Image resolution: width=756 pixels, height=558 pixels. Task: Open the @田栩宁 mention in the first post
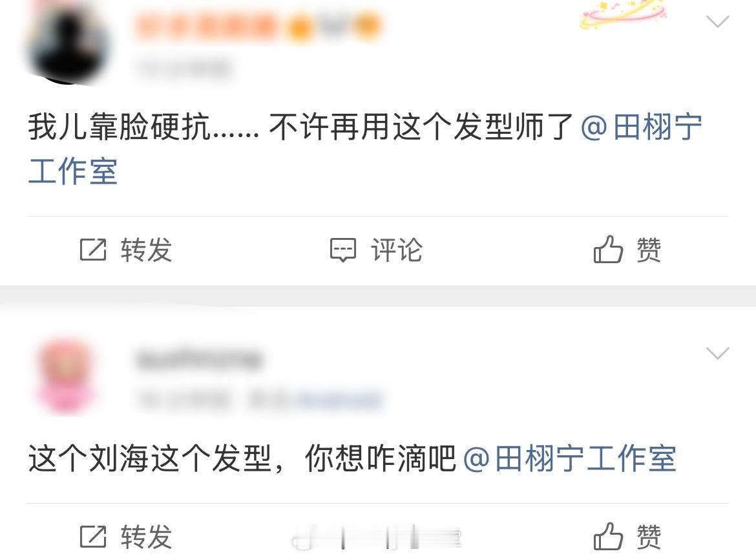[x=641, y=127]
